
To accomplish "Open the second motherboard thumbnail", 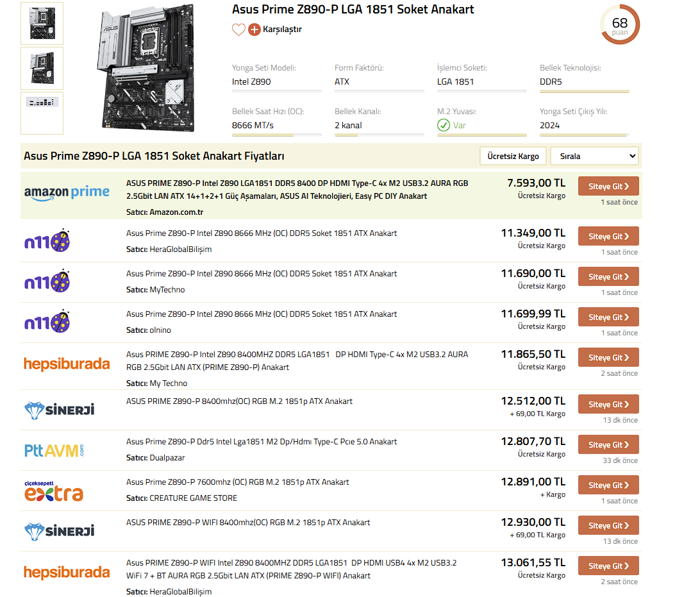I will click(42, 69).
